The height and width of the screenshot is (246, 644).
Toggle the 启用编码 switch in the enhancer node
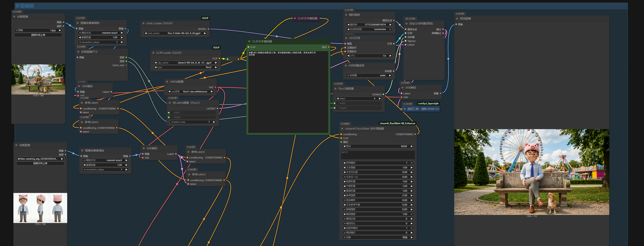point(377,163)
